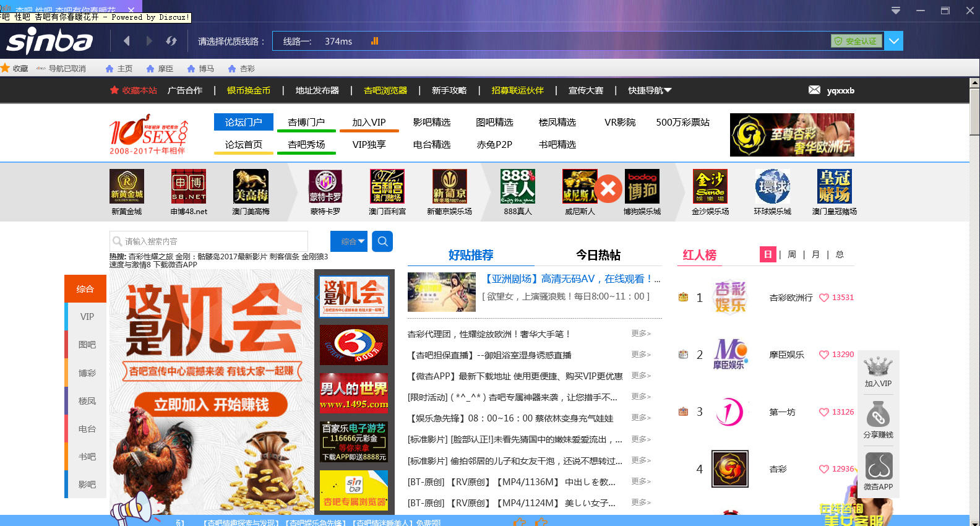Select 楼凤 in the left category sidebar
The width and height of the screenshot is (980, 526).
click(87, 401)
